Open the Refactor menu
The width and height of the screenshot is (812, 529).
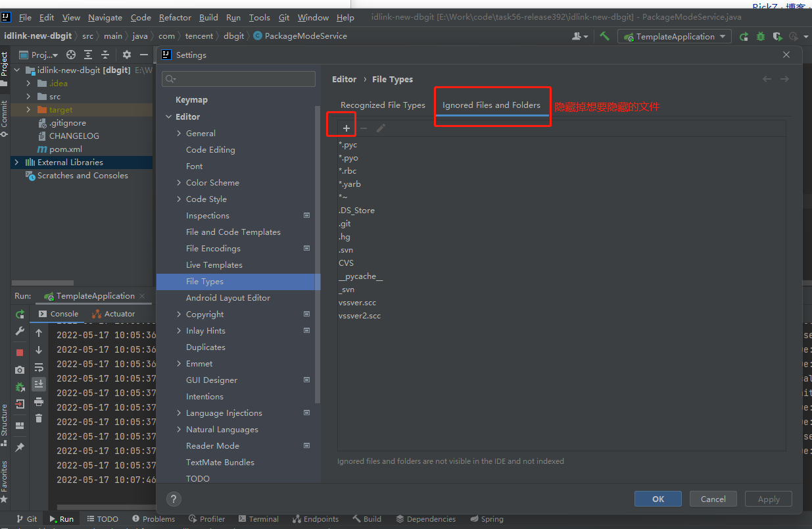pos(175,18)
